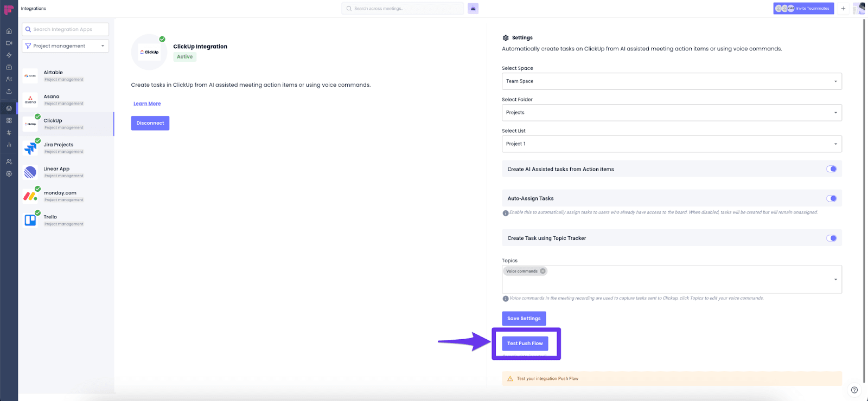Click the Disconnect button

pyautogui.click(x=150, y=123)
